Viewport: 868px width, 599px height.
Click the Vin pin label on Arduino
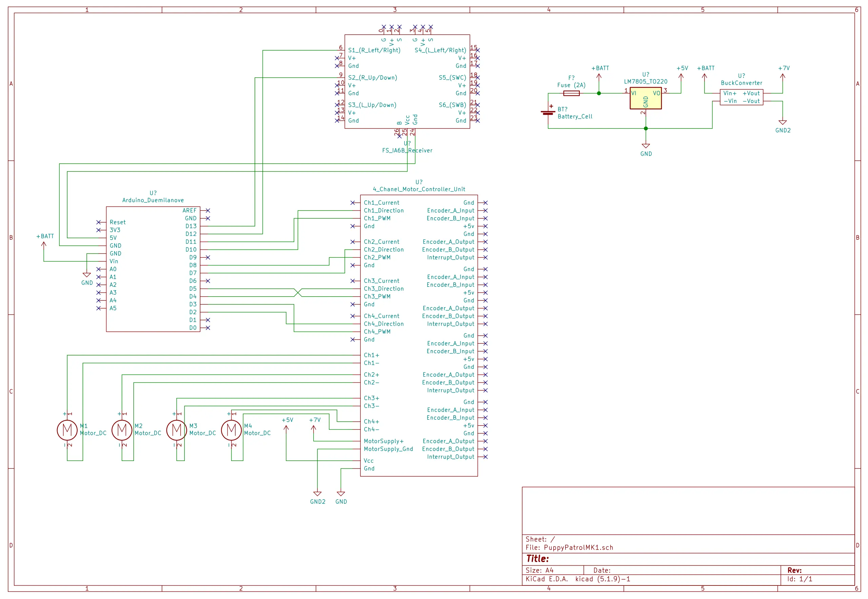click(x=114, y=262)
